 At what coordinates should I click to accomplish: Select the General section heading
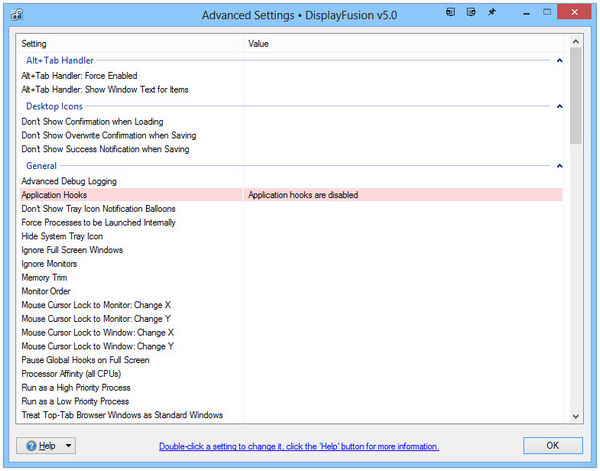point(41,166)
